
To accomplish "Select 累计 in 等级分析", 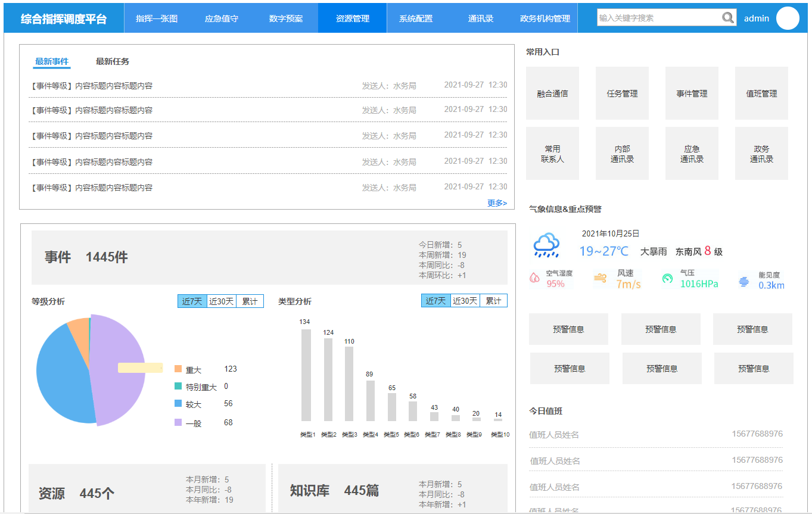I will [250, 301].
